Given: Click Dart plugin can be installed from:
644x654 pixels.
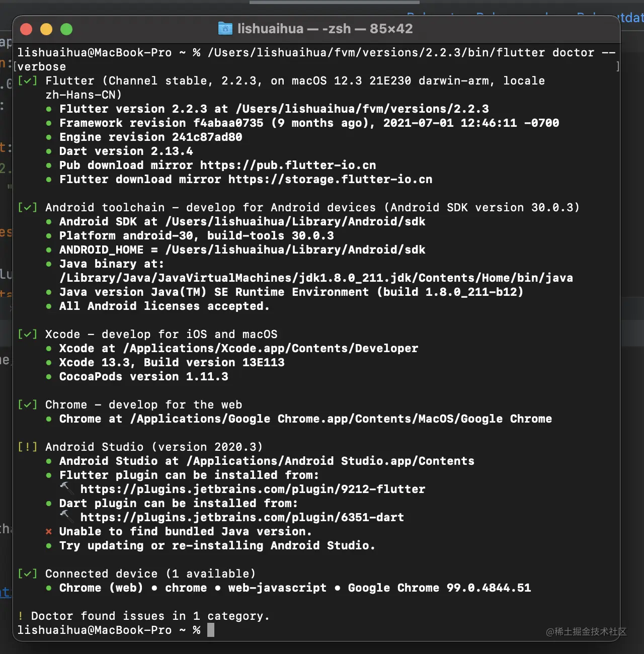Looking at the screenshot, I should point(179,504).
